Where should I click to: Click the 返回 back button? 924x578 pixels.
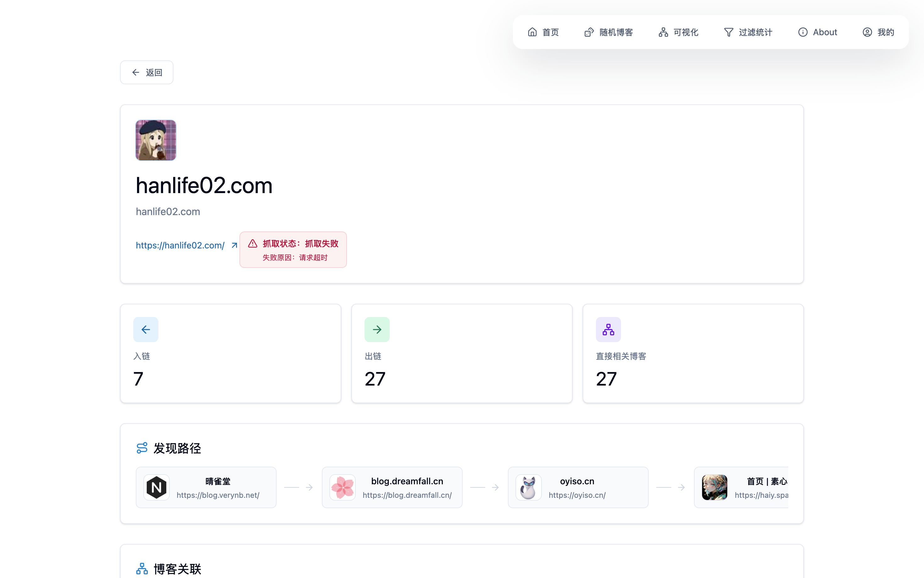point(147,72)
